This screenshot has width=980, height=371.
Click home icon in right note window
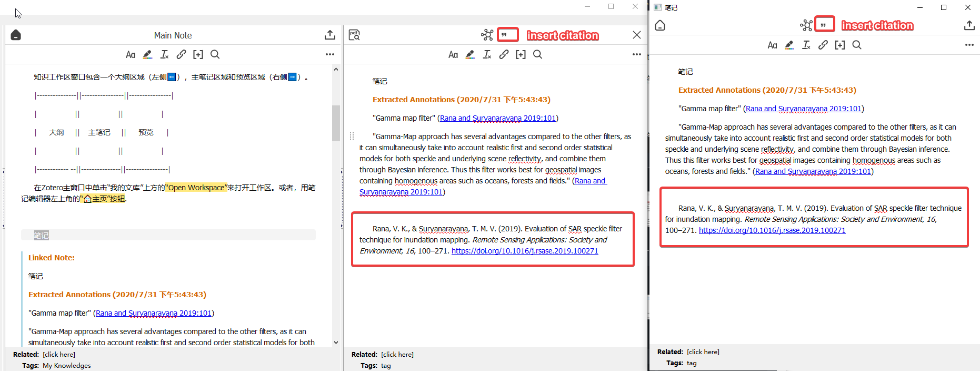coord(660,25)
